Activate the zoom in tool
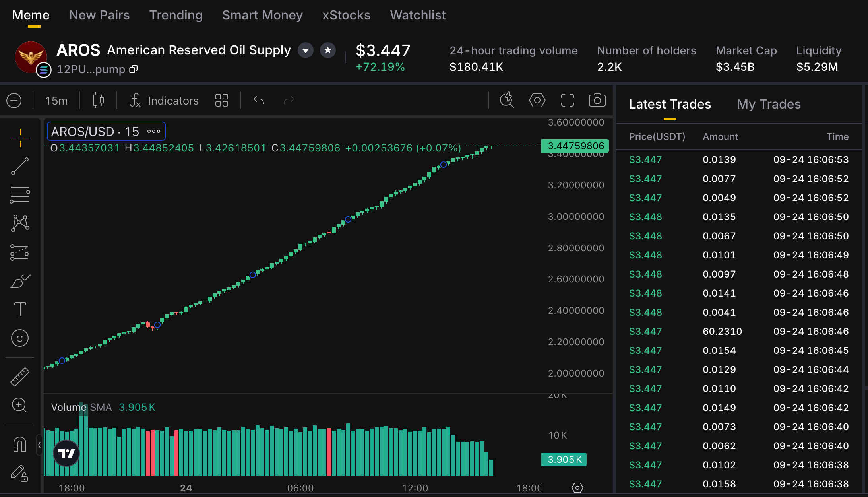 coord(19,405)
